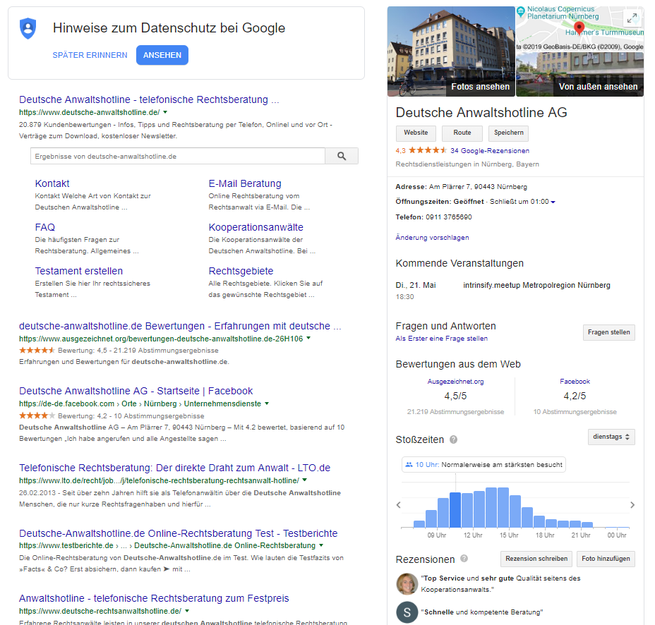Open the Kooperationsanwälte sitelink
This screenshot has width=655, height=625.
pos(256,227)
